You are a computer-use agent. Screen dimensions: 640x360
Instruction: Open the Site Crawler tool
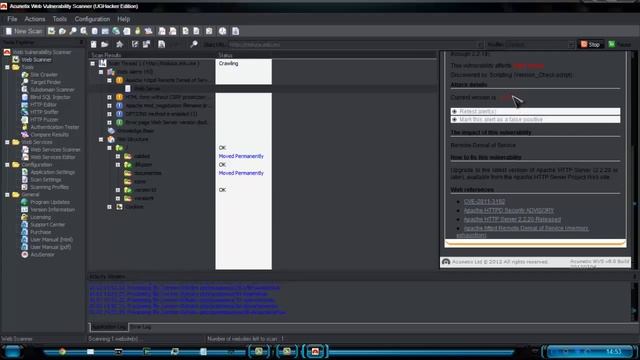point(44,75)
